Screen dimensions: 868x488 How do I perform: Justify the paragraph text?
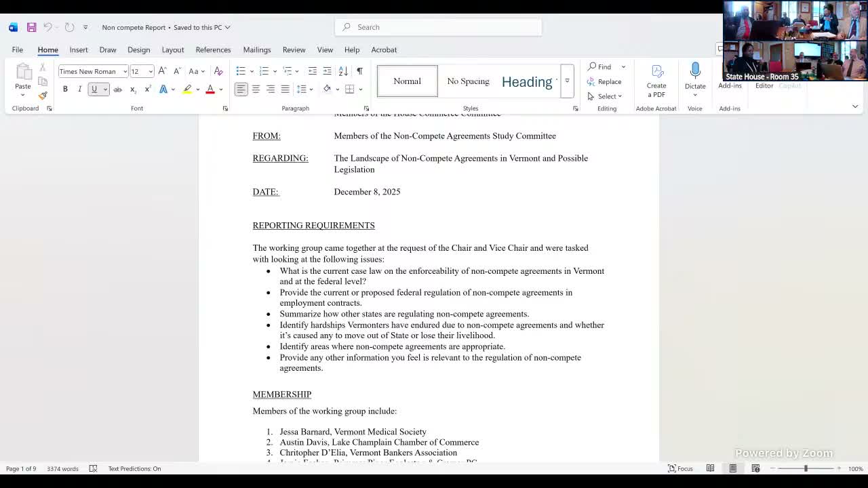pyautogui.click(x=285, y=89)
